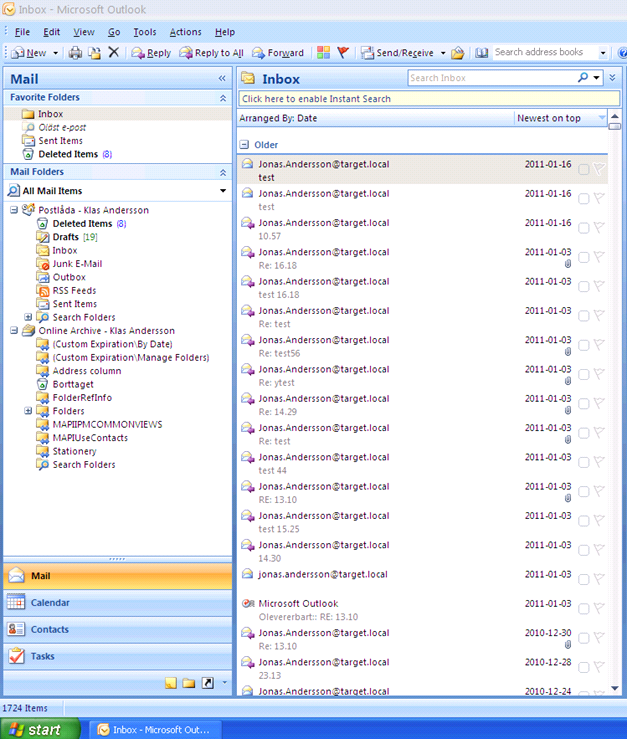Minimize the navigation pane with chevrons

pyautogui.click(x=222, y=79)
